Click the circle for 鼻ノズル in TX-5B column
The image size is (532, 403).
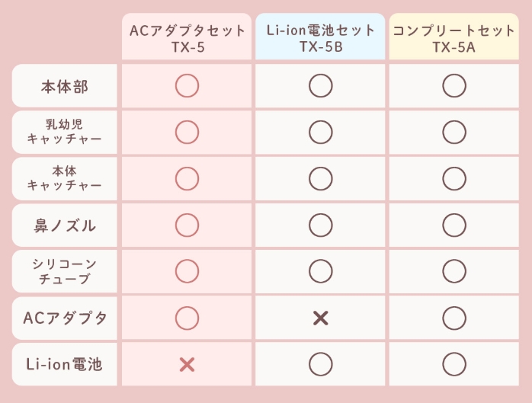(x=321, y=225)
